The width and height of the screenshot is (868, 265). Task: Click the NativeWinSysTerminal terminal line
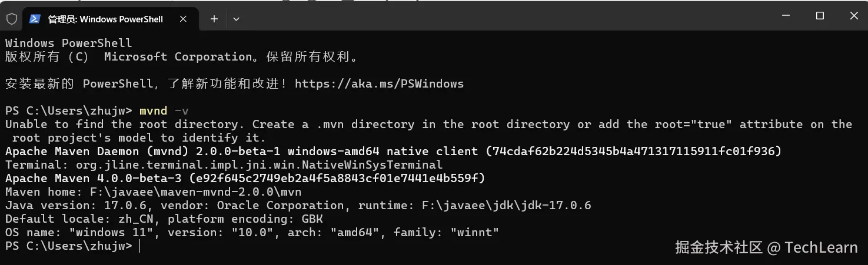pos(224,165)
